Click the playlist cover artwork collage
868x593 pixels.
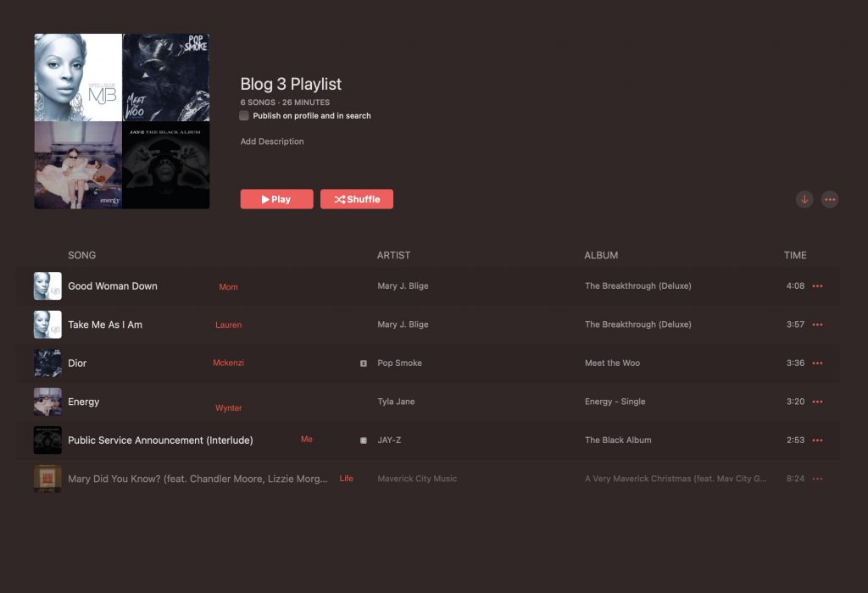[x=122, y=121]
